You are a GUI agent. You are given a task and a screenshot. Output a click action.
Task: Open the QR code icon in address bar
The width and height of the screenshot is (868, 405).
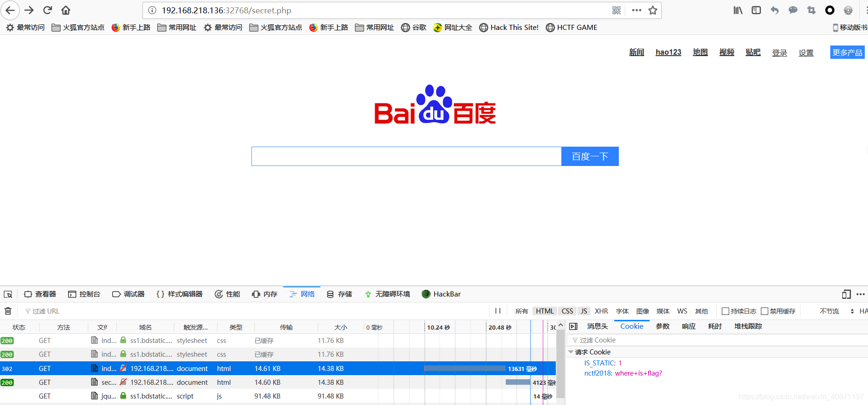click(617, 10)
